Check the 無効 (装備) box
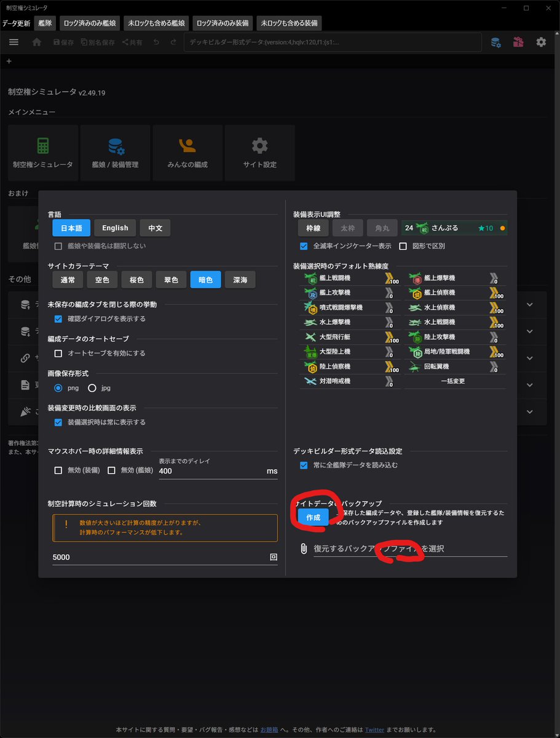The image size is (560, 738). coord(58,470)
